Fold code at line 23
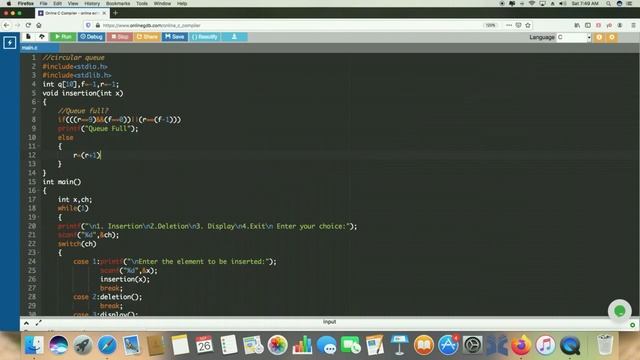This screenshot has width=640, height=360. (x=39, y=253)
